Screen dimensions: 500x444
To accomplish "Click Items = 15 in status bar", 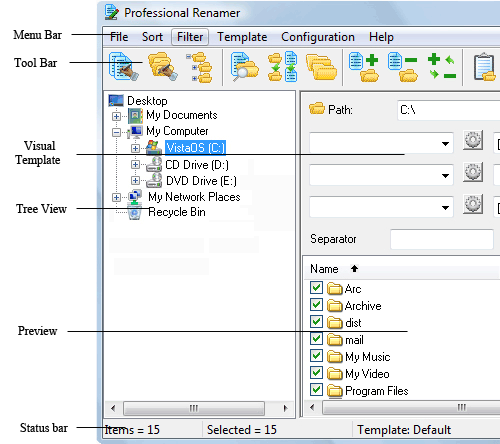I will (132, 430).
